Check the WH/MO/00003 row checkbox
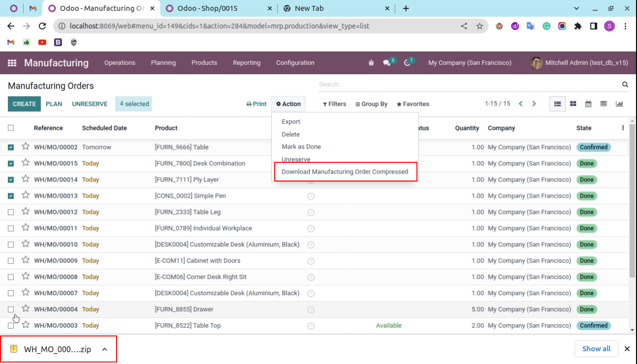The image size is (637, 364). tap(11, 326)
